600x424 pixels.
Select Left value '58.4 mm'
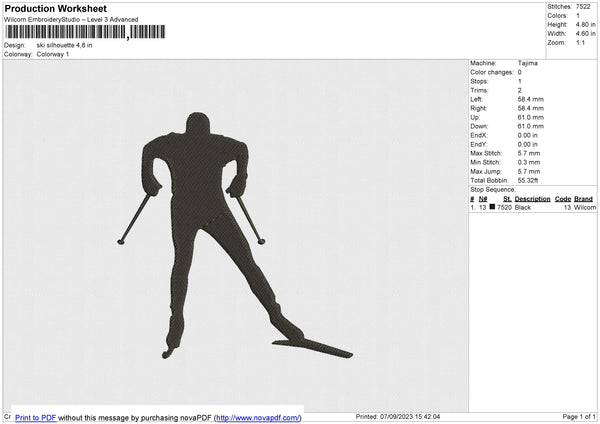tap(531, 99)
